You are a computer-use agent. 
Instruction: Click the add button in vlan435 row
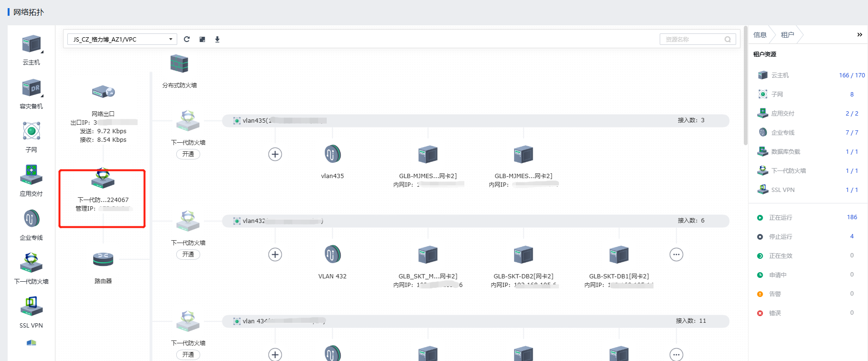pos(275,154)
